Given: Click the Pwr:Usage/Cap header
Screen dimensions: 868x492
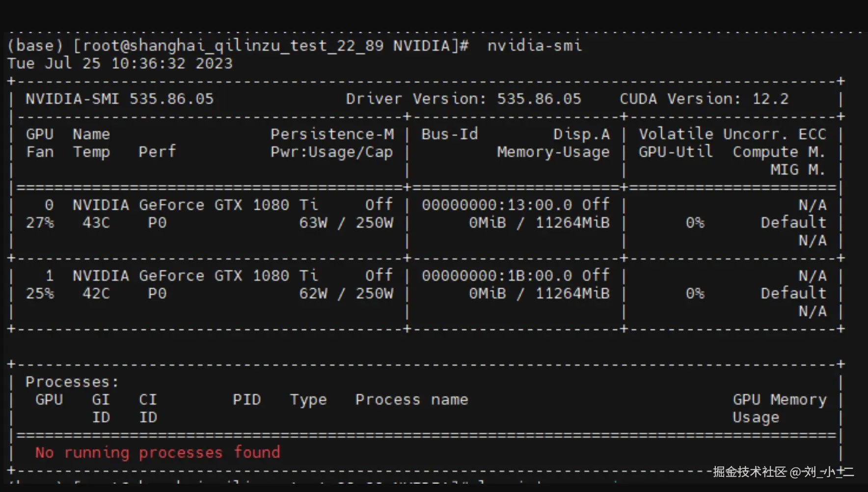Looking at the screenshot, I should (332, 152).
